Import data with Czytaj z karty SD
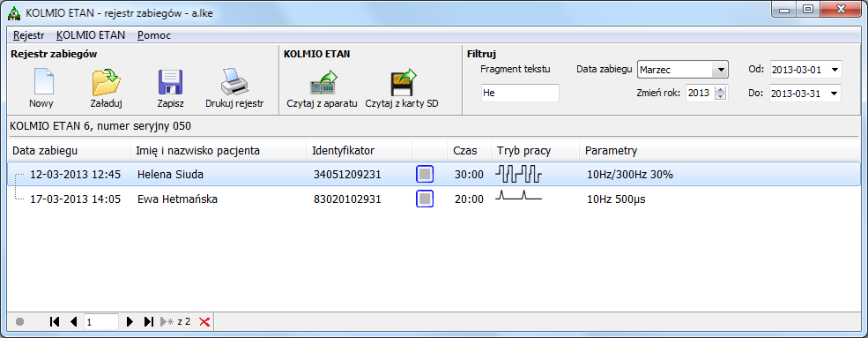This screenshot has height=338, width=868. click(x=402, y=87)
